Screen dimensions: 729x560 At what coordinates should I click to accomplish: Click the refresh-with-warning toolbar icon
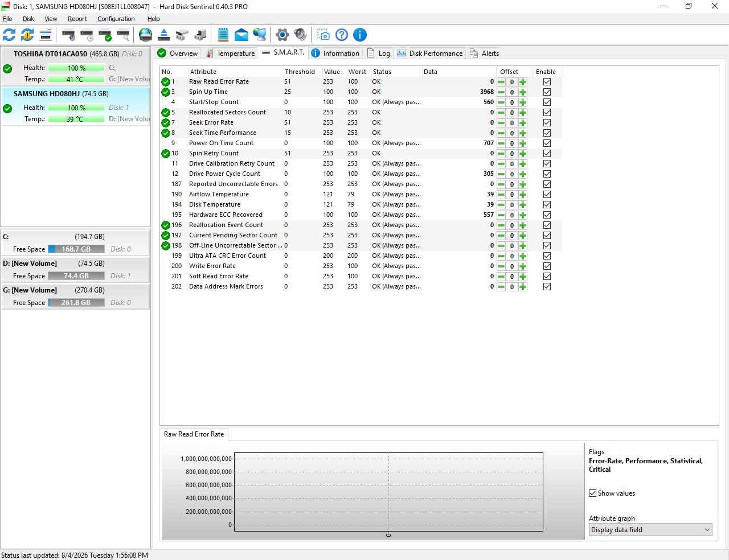click(x=27, y=35)
